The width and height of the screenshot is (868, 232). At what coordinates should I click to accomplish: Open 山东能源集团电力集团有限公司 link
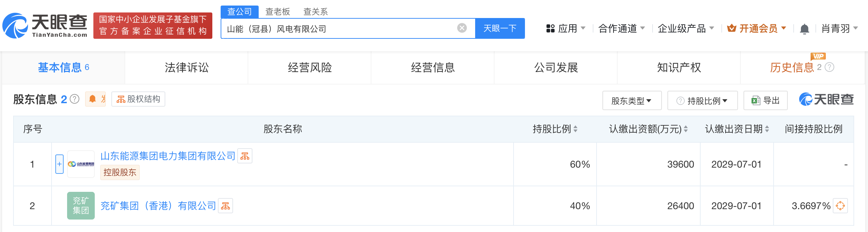click(x=168, y=156)
